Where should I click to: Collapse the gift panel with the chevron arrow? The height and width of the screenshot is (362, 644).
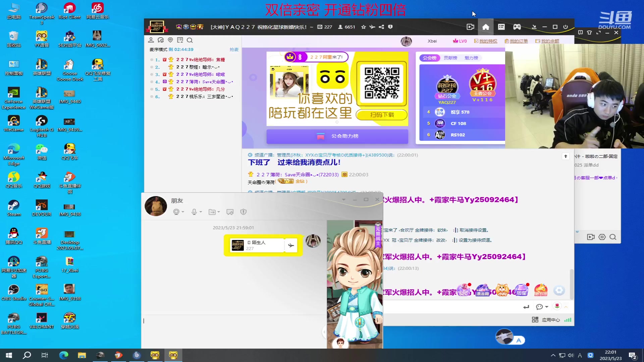tap(566, 307)
